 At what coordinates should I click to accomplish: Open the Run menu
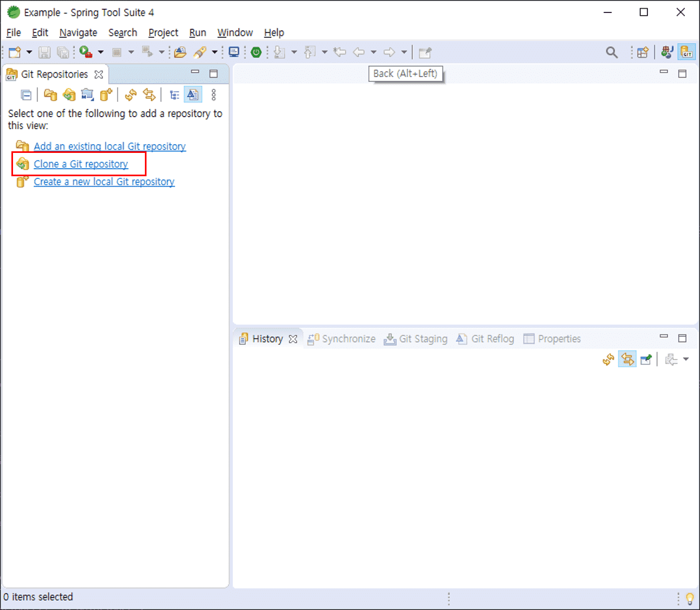tap(198, 33)
